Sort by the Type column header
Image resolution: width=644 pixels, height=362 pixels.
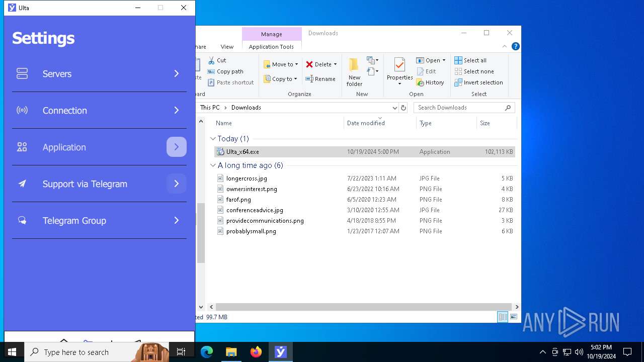[x=426, y=123]
